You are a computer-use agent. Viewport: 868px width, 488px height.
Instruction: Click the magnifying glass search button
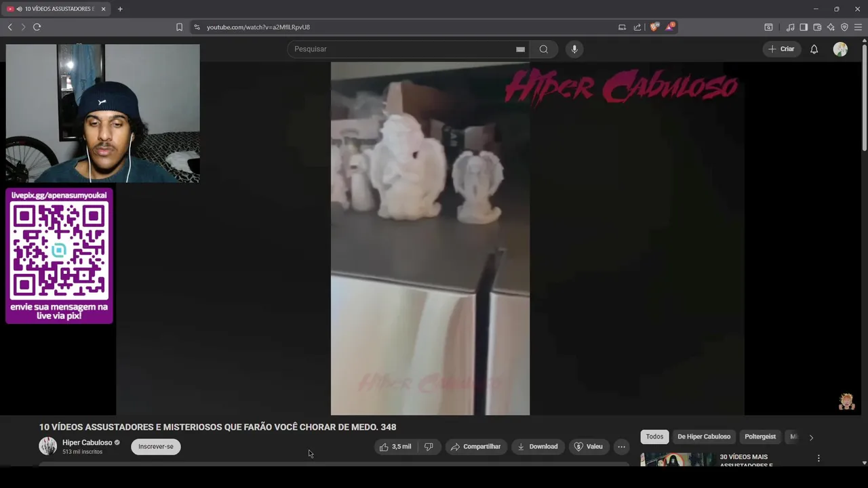[544, 49]
